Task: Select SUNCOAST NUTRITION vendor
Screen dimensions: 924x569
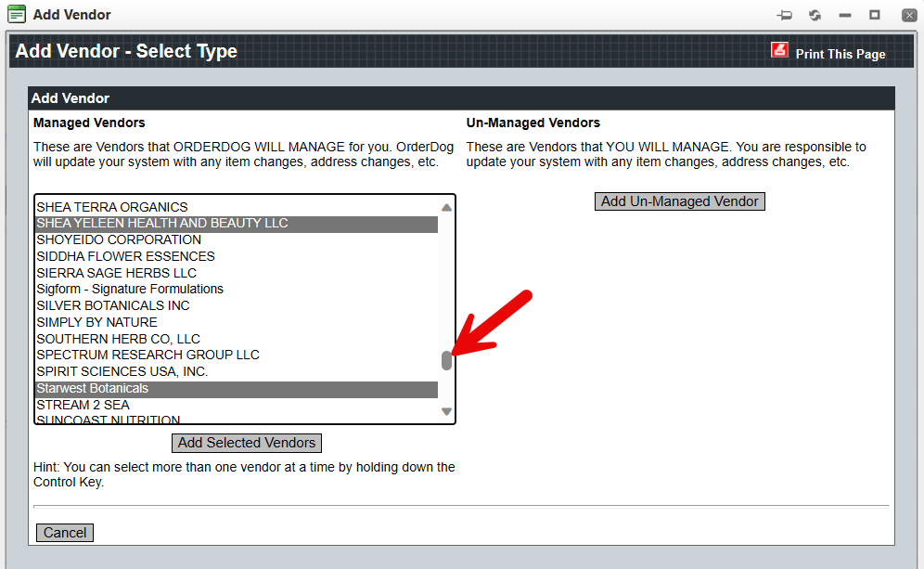Action: (x=237, y=420)
